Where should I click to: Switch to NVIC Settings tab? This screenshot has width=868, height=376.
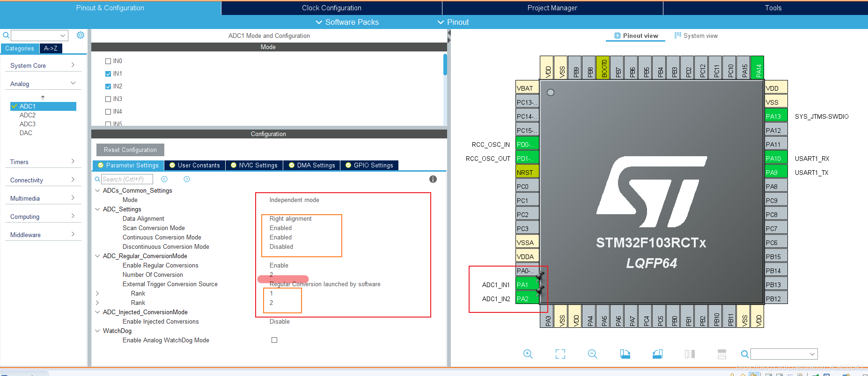254,165
